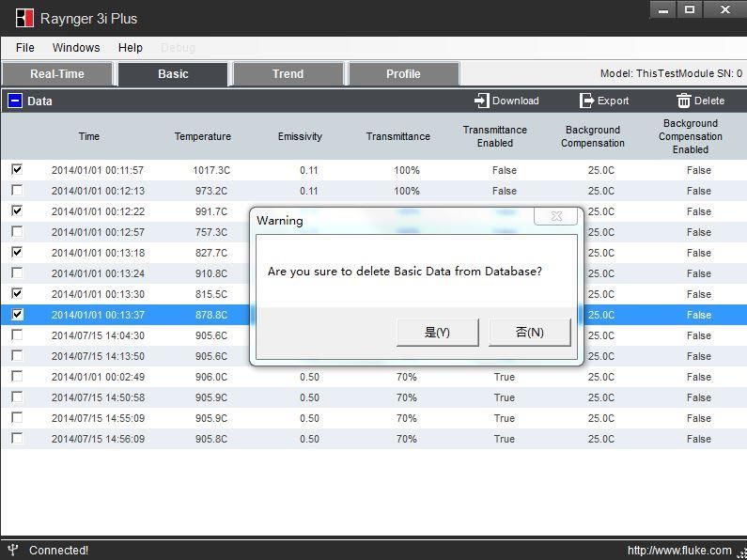
Task: Switch to the Real-Time tab
Action: click(x=57, y=74)
